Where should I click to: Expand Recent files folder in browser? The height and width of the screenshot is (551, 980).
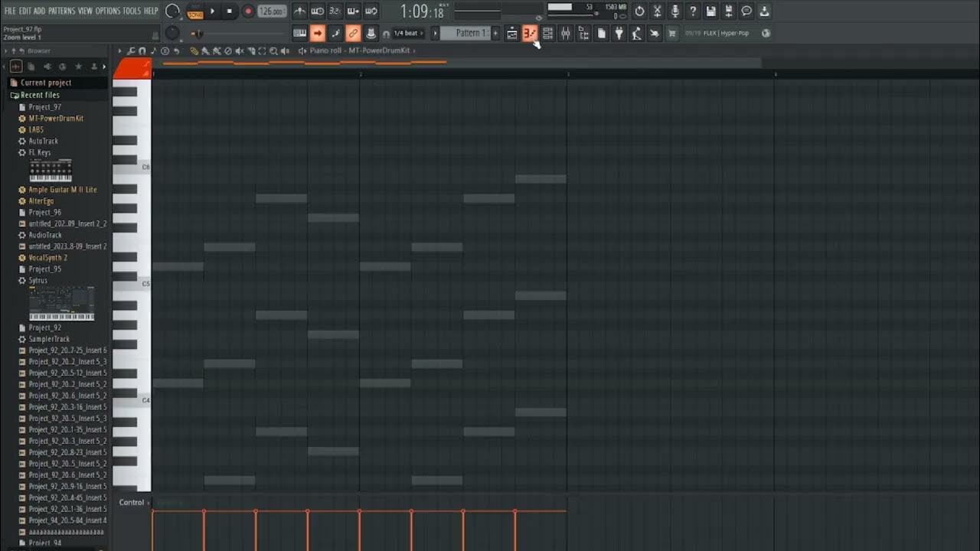[x=40, y=95]
